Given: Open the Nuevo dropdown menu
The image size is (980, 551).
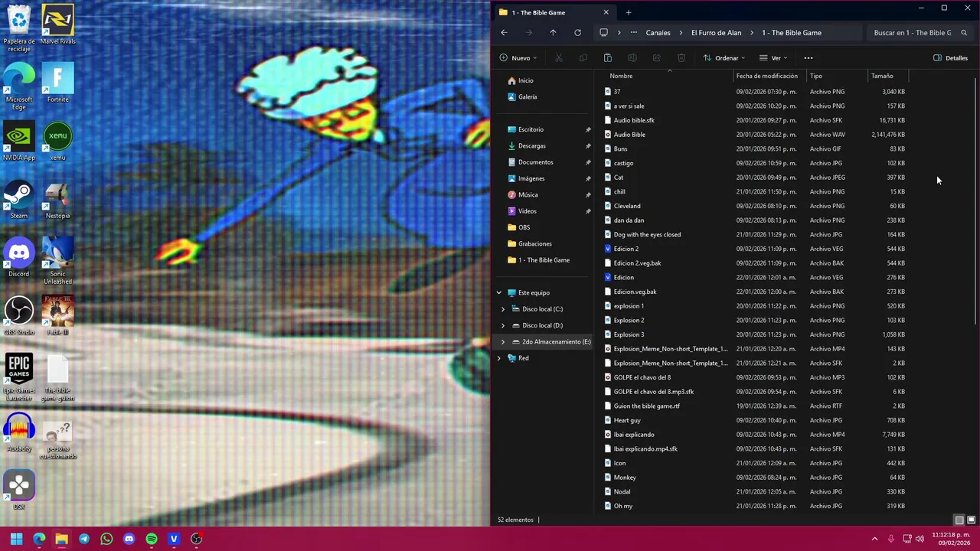Looking at the screenshot, I should coord(518,58).
